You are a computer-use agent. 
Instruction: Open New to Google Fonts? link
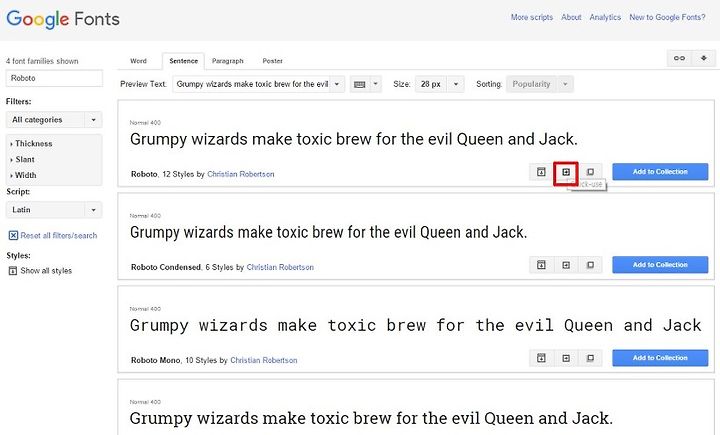[667, 17]
